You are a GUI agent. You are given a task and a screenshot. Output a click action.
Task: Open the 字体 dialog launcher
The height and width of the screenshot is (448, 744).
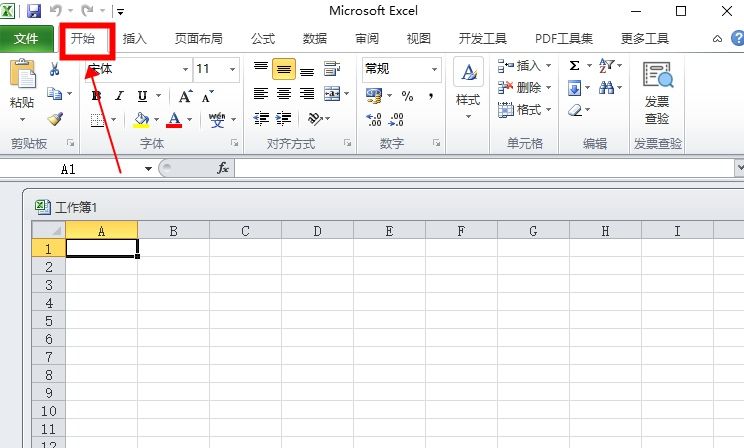tap(234, 142)
